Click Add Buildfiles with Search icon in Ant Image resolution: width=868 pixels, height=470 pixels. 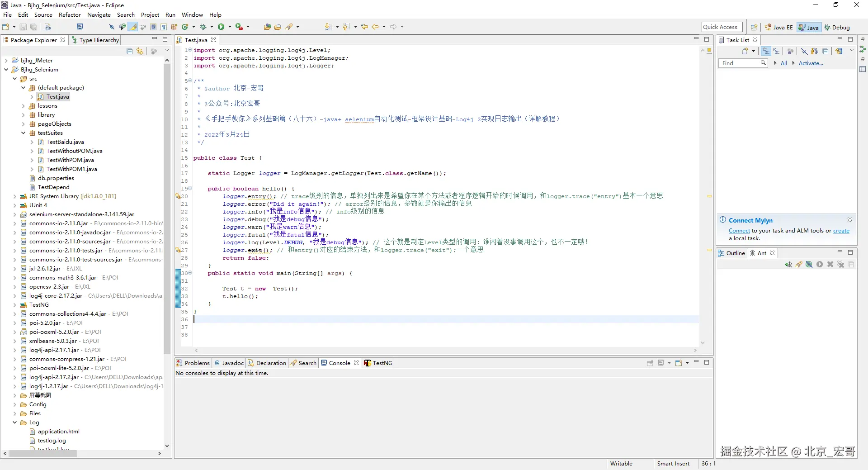799,265
